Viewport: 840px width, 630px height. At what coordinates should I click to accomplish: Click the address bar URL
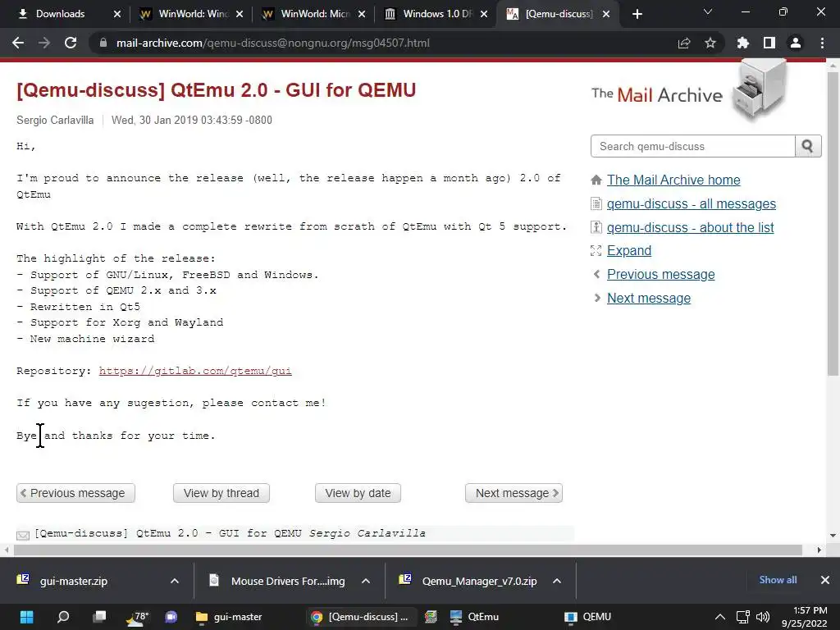click(x=272, y=43)
